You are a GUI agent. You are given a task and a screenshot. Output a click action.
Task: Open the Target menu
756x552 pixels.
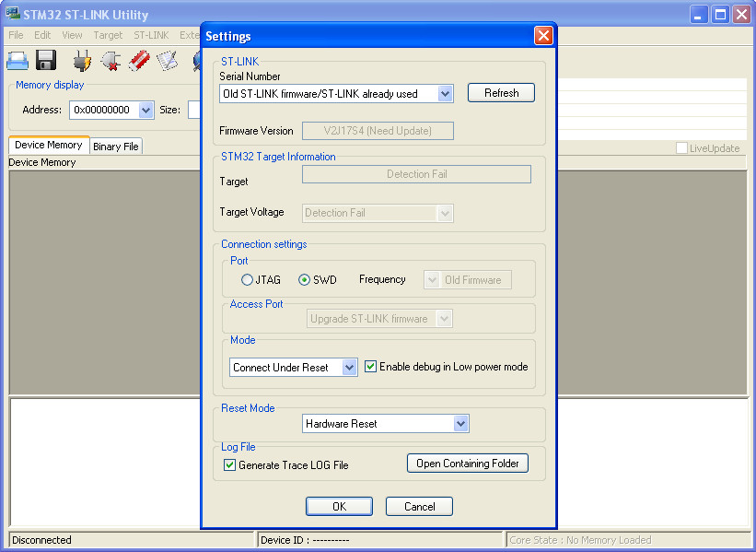[x=108, y=35]
